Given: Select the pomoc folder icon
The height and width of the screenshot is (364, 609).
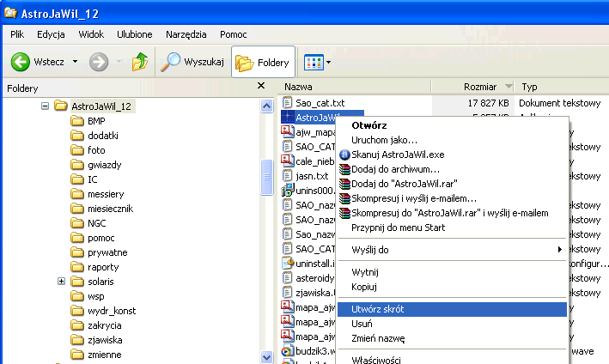Looking at the screenshot, I should point(77,238).
